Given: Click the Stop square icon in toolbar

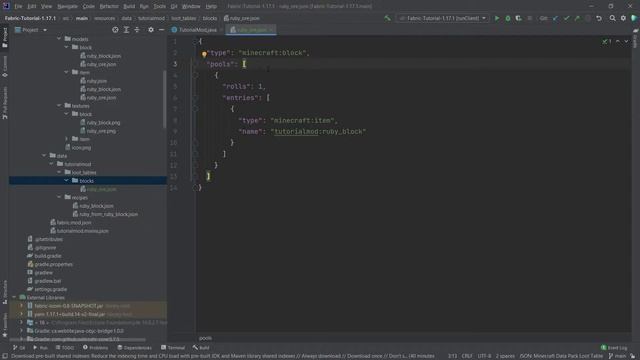Looking at the screenshot, I should click(530, 18).
